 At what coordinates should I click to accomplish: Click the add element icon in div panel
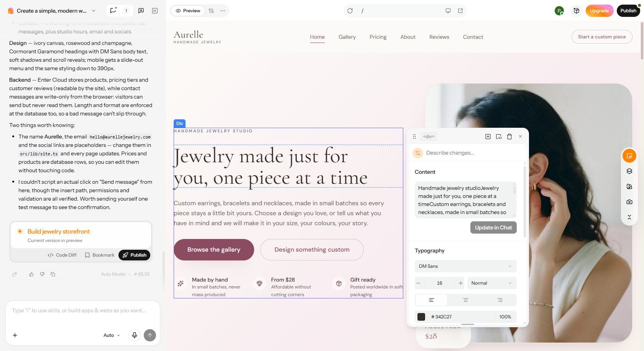488,137
